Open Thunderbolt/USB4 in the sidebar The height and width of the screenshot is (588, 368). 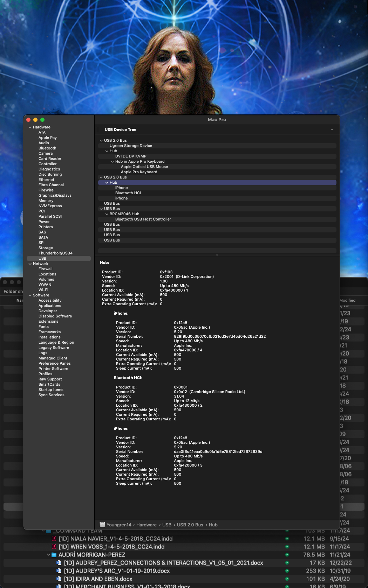click(x=55, y=253)
